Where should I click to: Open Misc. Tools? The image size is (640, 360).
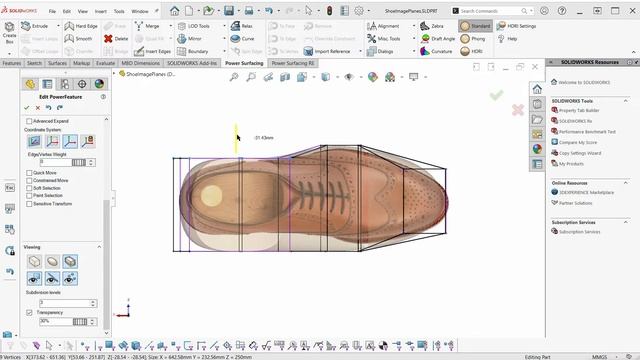[384, 39]
